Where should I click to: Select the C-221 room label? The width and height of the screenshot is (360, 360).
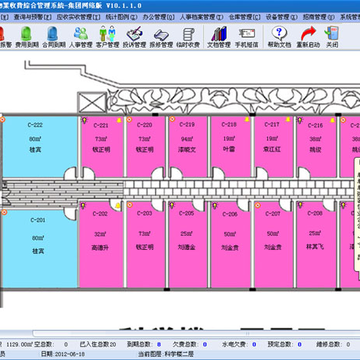(101, 125)
